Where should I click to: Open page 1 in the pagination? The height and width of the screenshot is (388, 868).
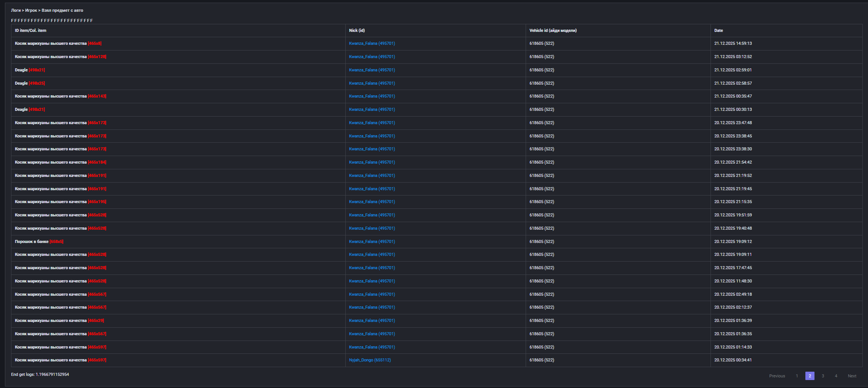point(797,376)
